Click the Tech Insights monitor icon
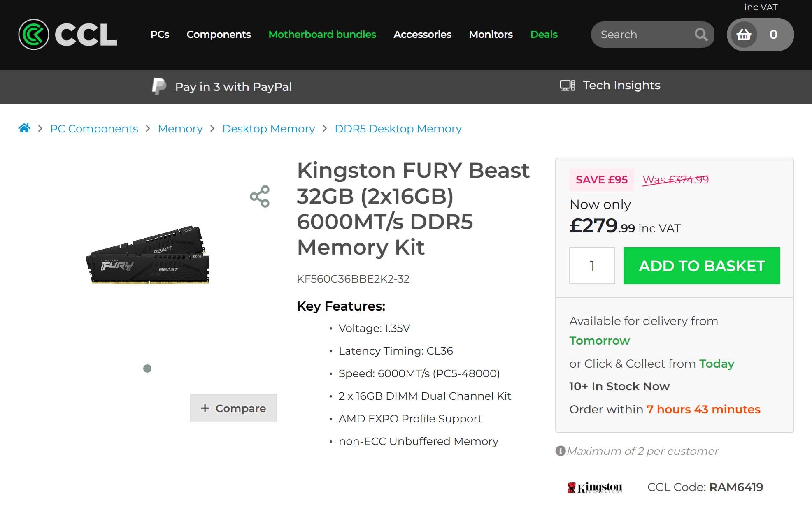This screenshot has width=812, height=510. point(567,85)
